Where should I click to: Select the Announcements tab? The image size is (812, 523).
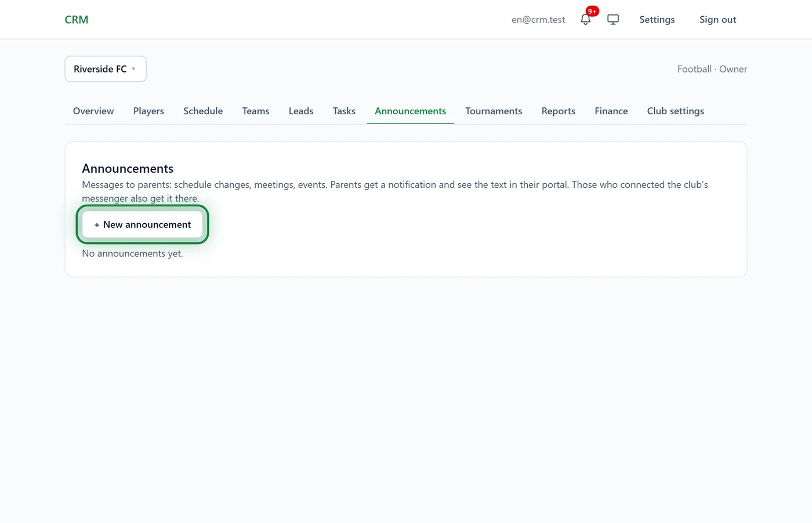(410, 111)
